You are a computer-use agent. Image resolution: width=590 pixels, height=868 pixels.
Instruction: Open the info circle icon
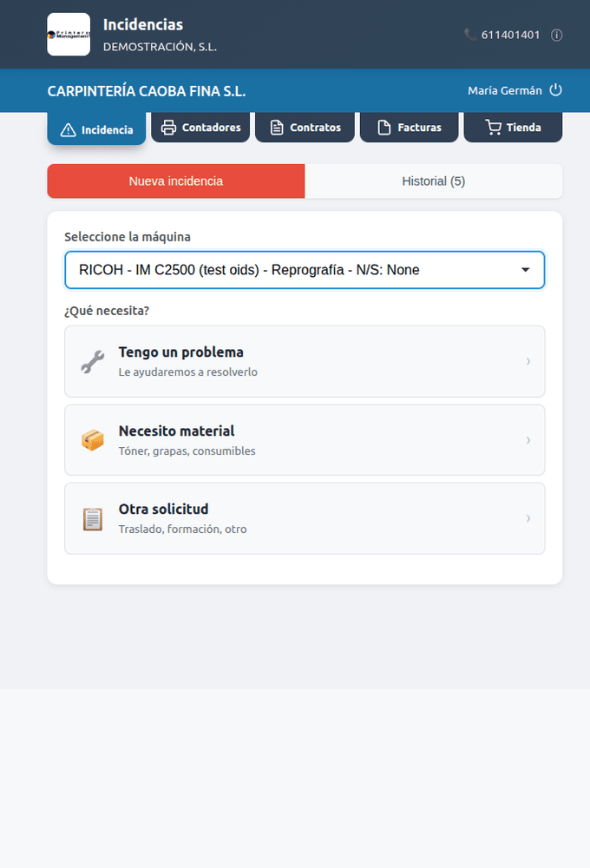pos(557,36)
